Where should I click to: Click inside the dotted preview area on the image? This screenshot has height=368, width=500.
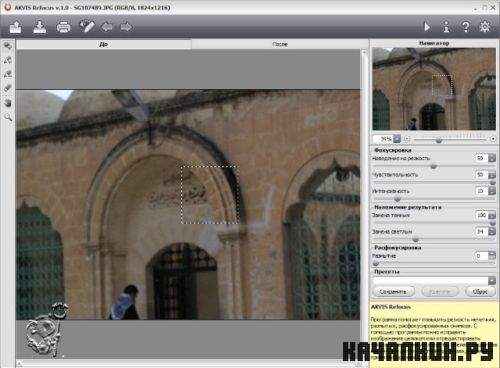[x=210, y=194]
